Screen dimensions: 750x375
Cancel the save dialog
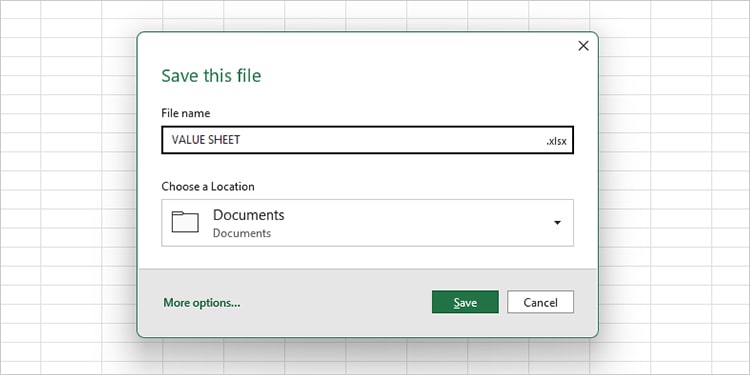tap(540, 302)
